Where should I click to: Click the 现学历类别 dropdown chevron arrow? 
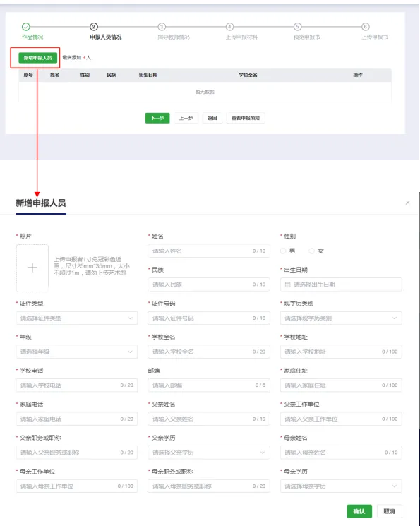[x=395, y=318]
